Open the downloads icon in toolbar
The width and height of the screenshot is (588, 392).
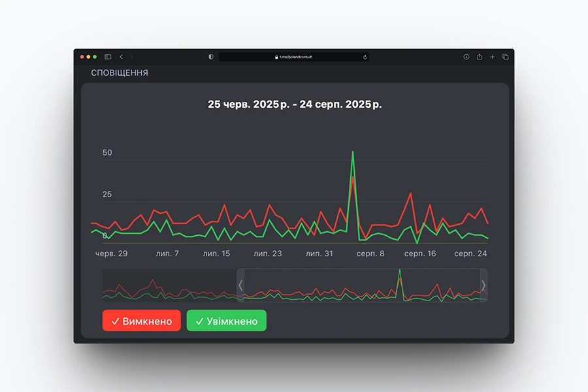[466, 57]
